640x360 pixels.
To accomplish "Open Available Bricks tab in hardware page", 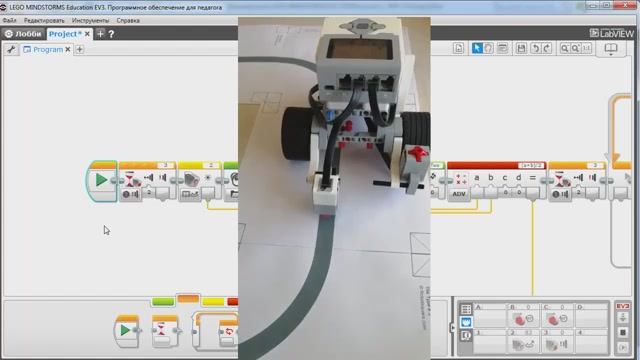I will tap(466, 336).
